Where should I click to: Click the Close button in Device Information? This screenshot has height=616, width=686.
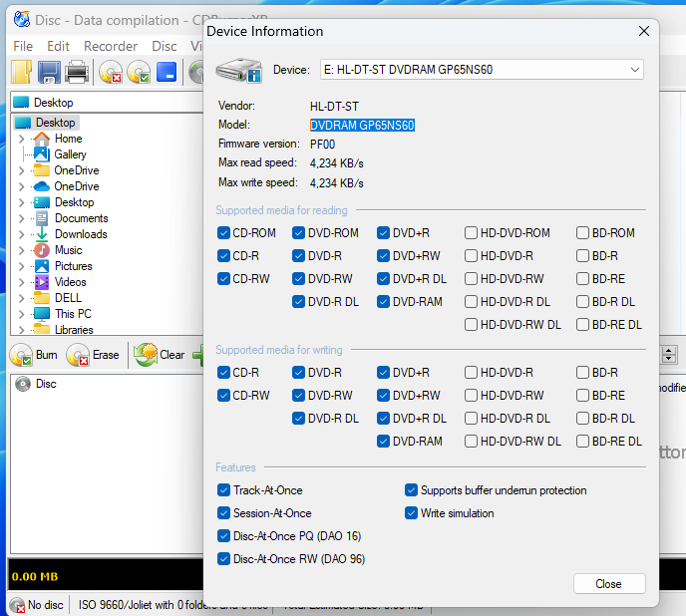609,584
